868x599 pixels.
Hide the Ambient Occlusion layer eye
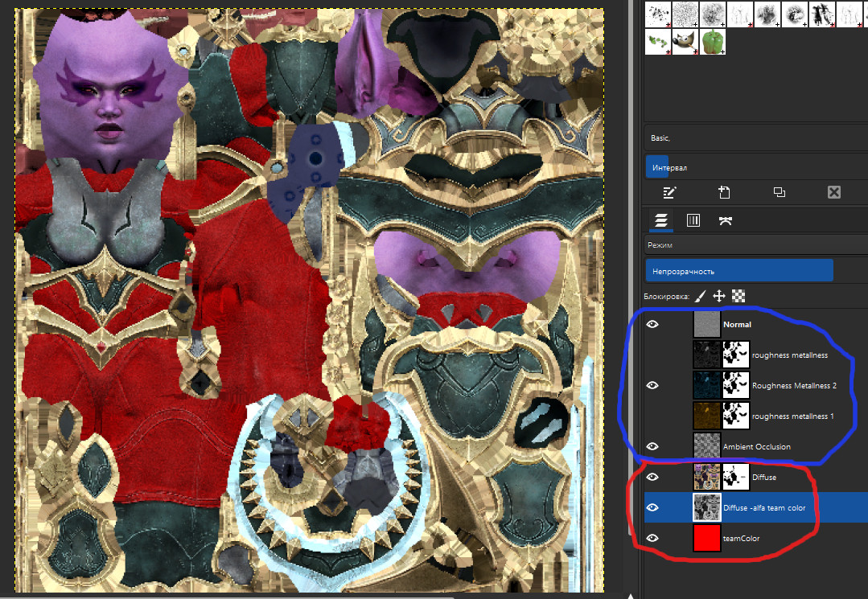(x=652, y=445)
